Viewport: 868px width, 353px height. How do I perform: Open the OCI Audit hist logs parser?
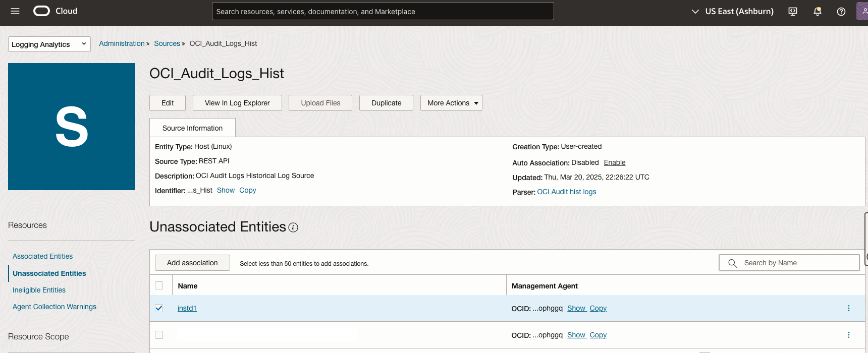click(566, 192)
